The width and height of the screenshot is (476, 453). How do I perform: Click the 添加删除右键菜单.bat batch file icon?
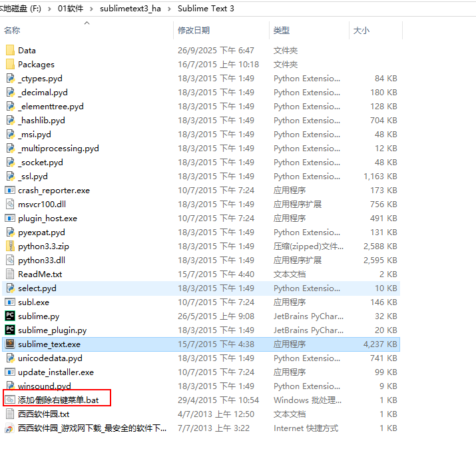point(10,400)
